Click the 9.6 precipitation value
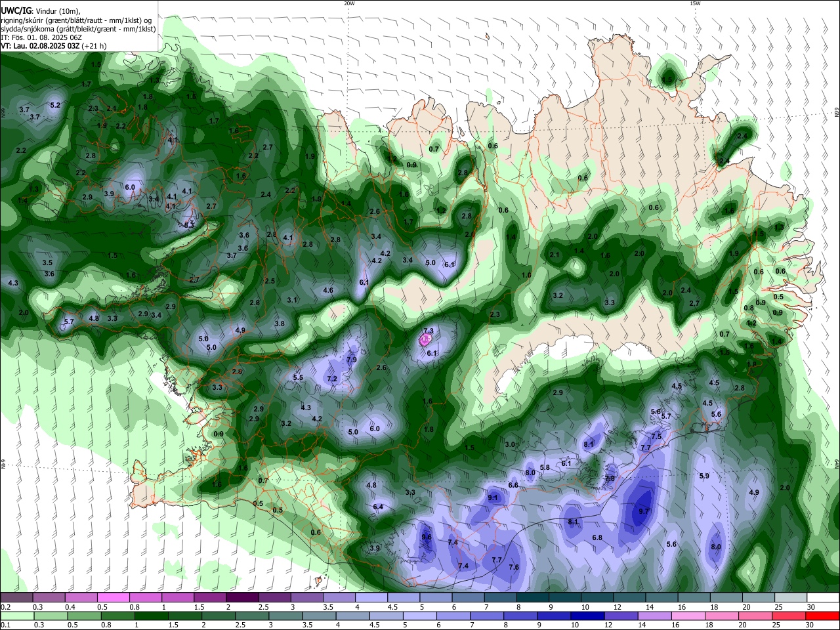 coord(427,537)
